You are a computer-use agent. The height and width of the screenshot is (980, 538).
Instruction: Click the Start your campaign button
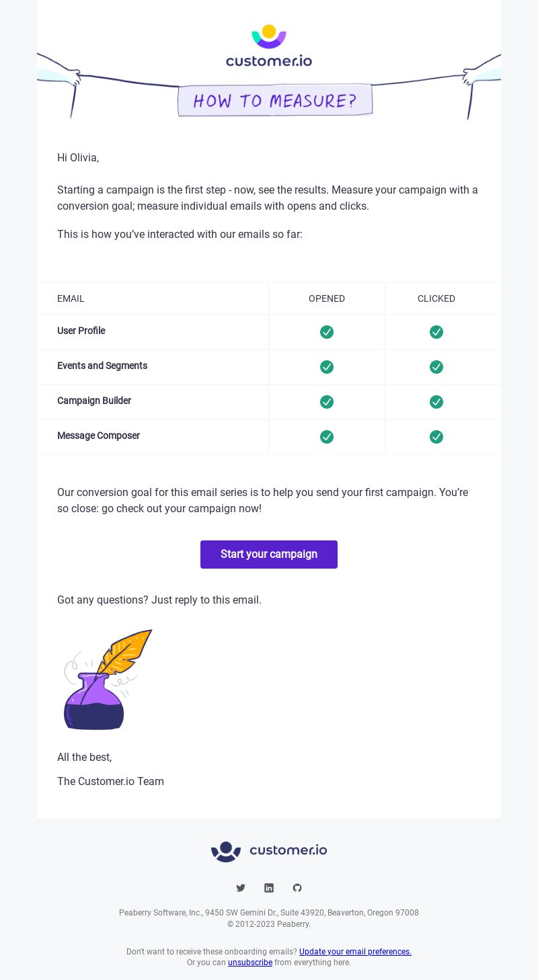tap(269, 555)
